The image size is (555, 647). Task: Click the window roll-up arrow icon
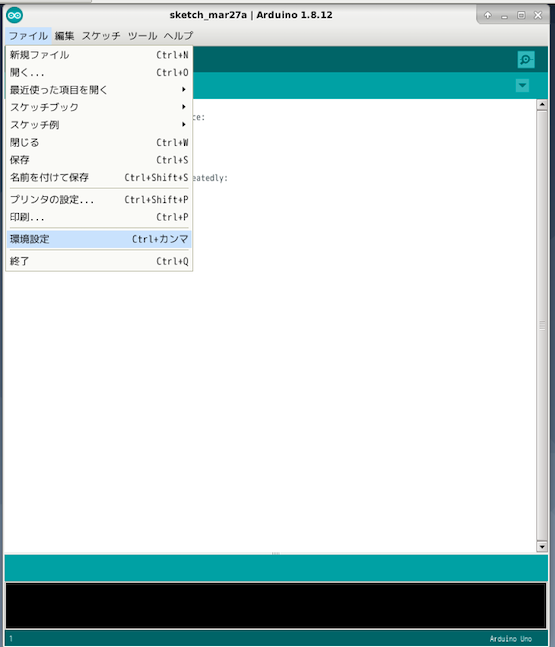tap(488, 15)
